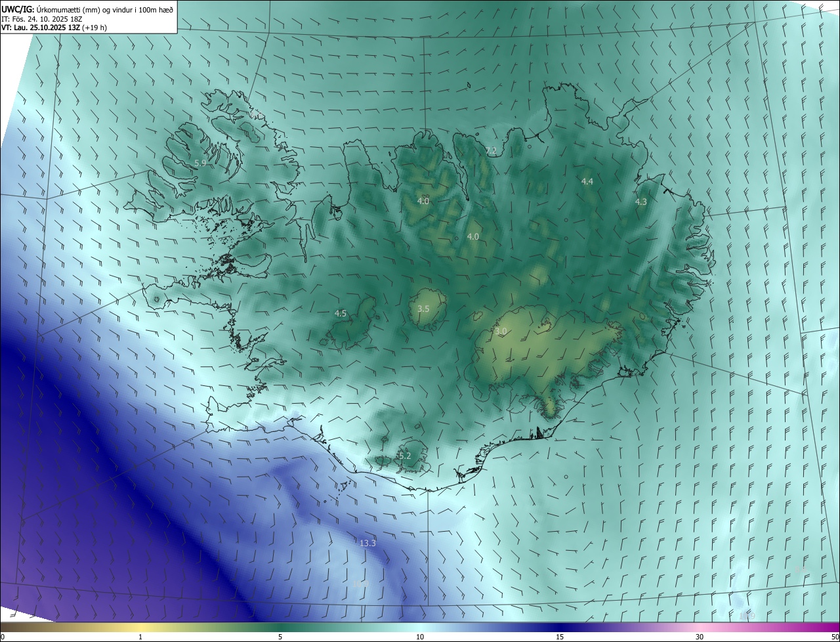The image size is (840, 642).
Task: Click the colour scale tick label 1
Action: tap(140, 637)
